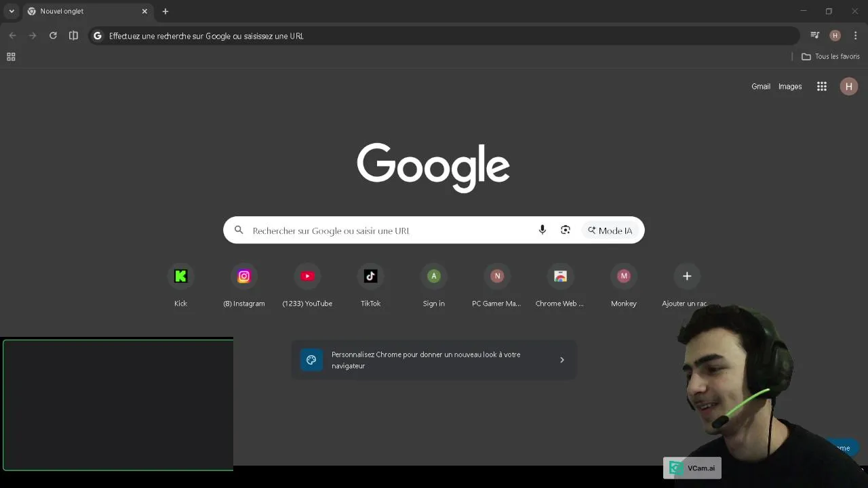
Task: Open the side panel from the toolbar
Action: 73,35
